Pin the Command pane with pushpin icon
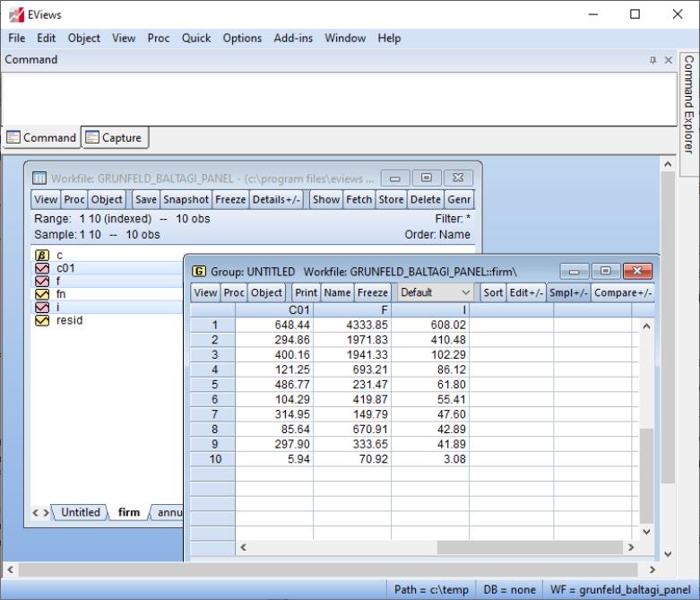Viewport: 700px width, 600px height. [x=652, y=60]
